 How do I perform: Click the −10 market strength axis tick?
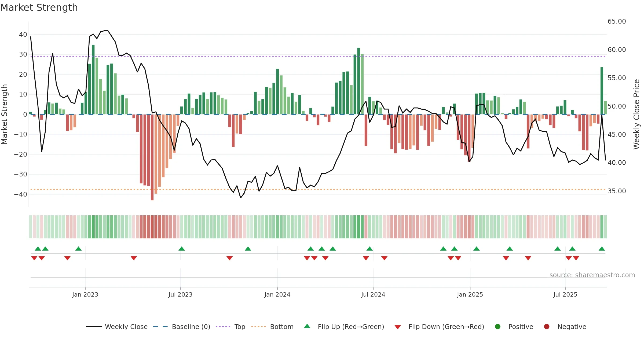click(20, 134)
